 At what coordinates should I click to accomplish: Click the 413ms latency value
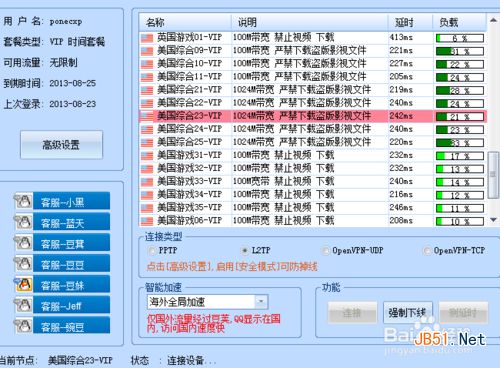[x=401, y=37]
